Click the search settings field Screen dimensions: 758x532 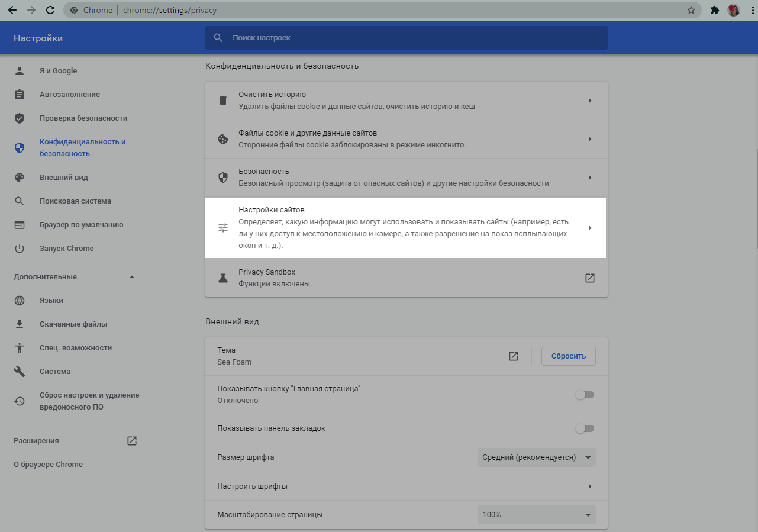407,37
